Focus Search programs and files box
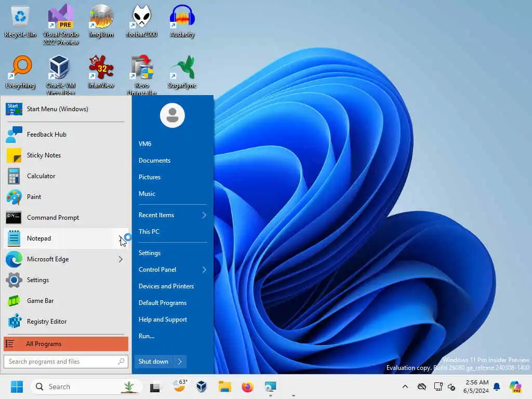532x399 pixels. click(66, 362)
